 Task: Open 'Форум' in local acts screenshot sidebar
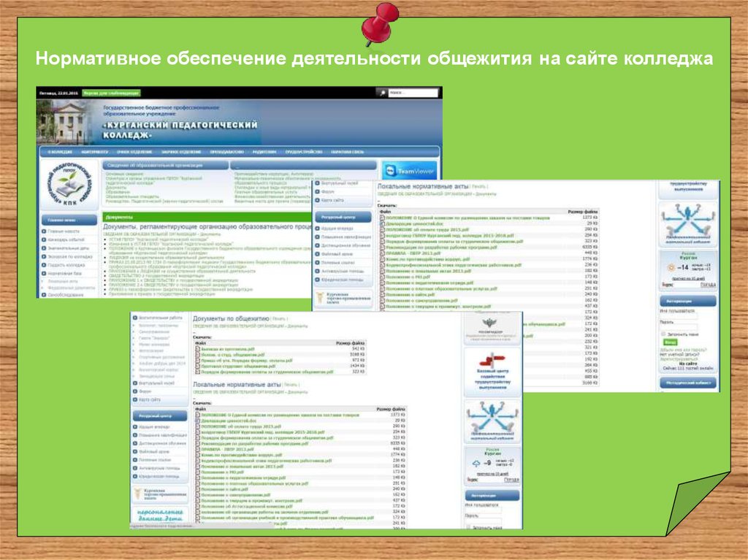tap(328, 192)
